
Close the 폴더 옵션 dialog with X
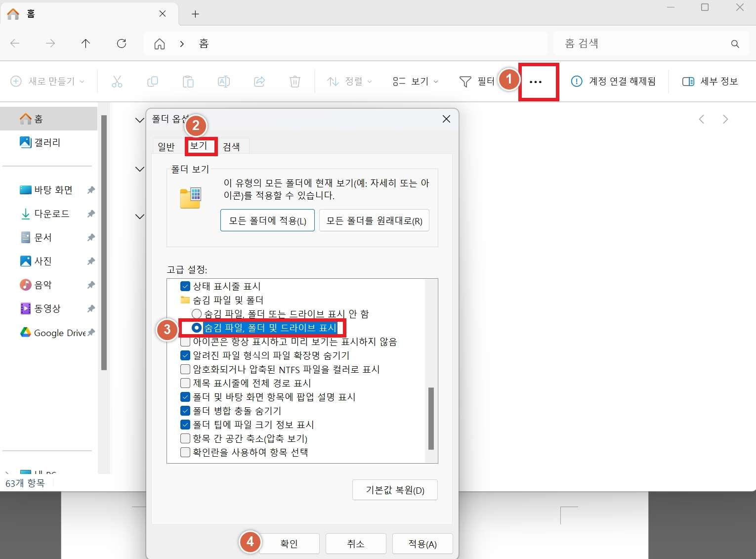[x=446, y=119]
